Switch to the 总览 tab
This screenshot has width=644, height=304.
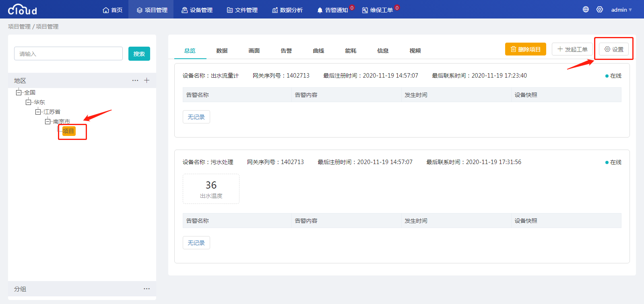coord(190,51)
